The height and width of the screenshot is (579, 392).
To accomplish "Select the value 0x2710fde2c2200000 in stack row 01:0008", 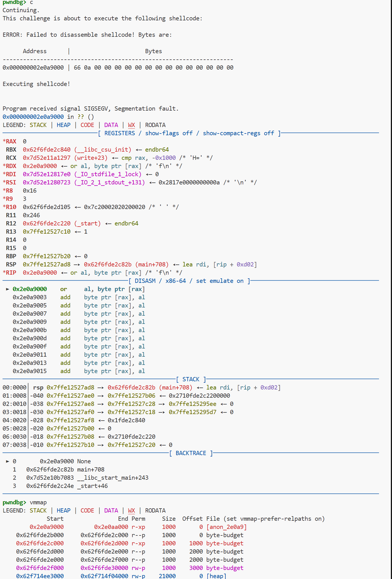I will click(199, 396).
